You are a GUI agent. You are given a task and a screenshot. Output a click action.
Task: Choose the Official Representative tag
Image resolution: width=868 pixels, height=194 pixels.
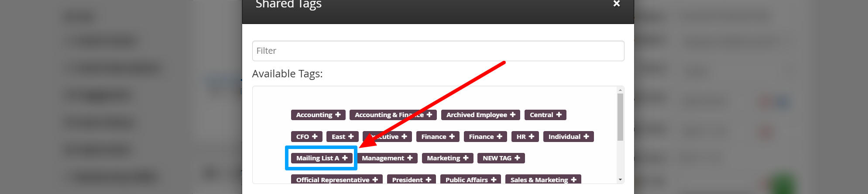[x=337, y=180]
